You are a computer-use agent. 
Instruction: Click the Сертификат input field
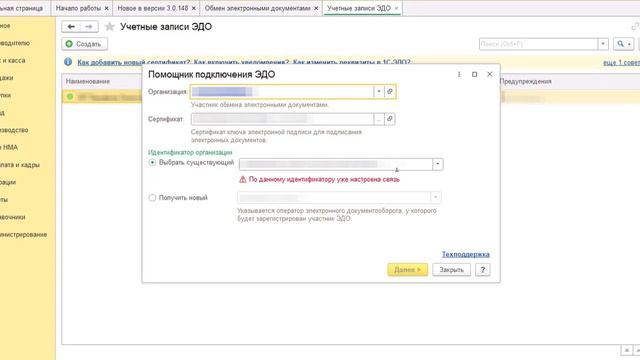click(282, 119)
